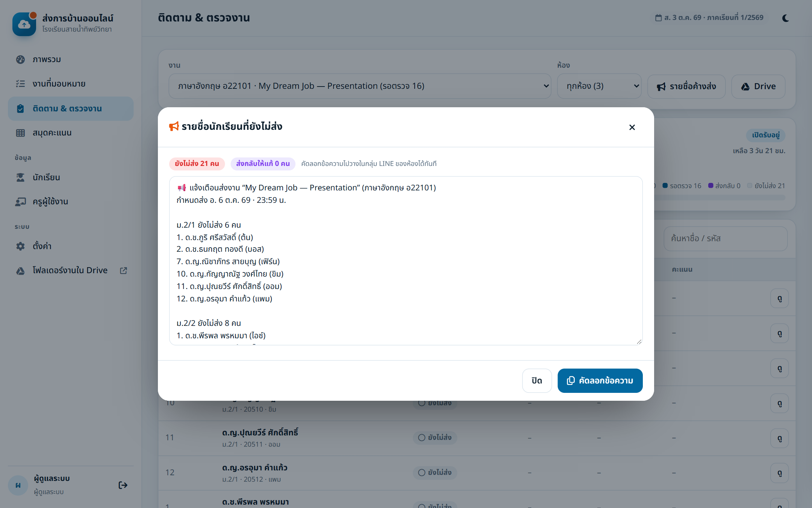Click the ยังไม่ส่ง status of อรอุมา คำแก้ว
The image size is (812, 508).
(435, 473)
